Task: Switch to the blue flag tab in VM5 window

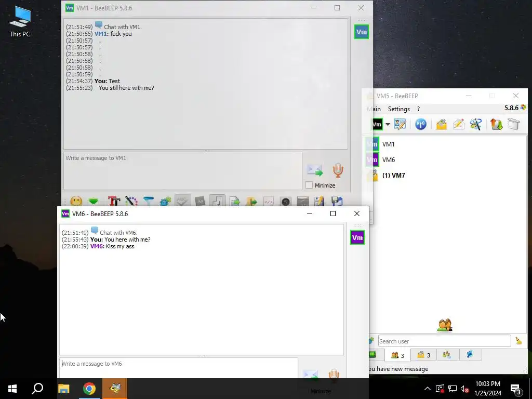Action: pyautogui.click(x=470, y=354)
